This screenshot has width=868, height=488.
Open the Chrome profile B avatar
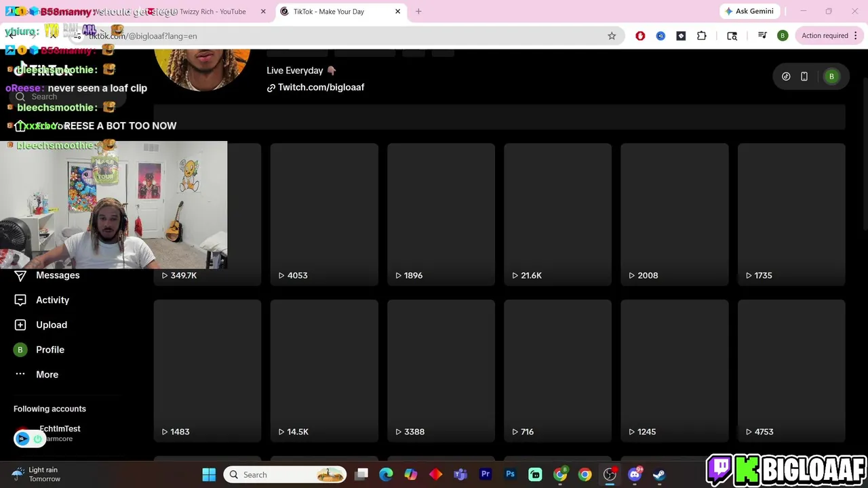click(783, 36)
